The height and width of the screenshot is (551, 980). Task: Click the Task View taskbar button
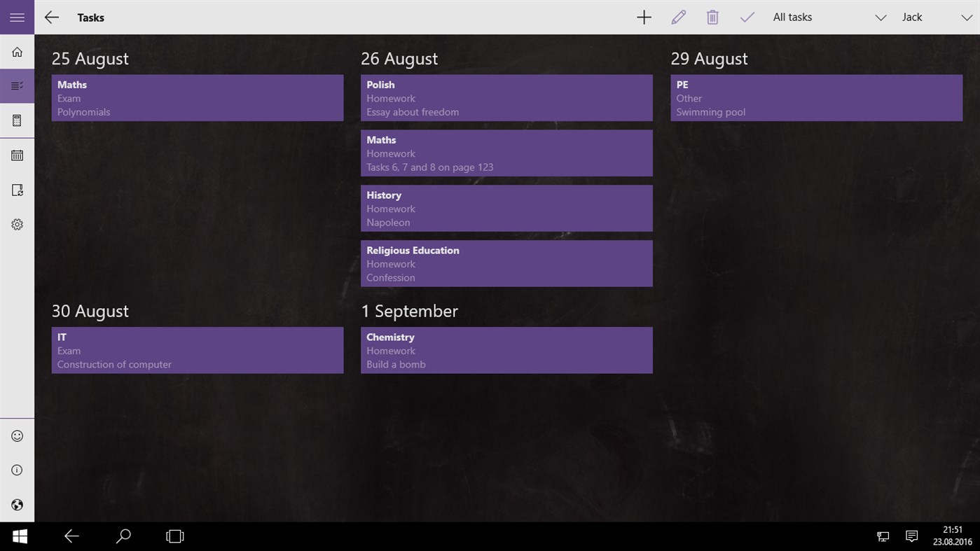pos(174,536)
